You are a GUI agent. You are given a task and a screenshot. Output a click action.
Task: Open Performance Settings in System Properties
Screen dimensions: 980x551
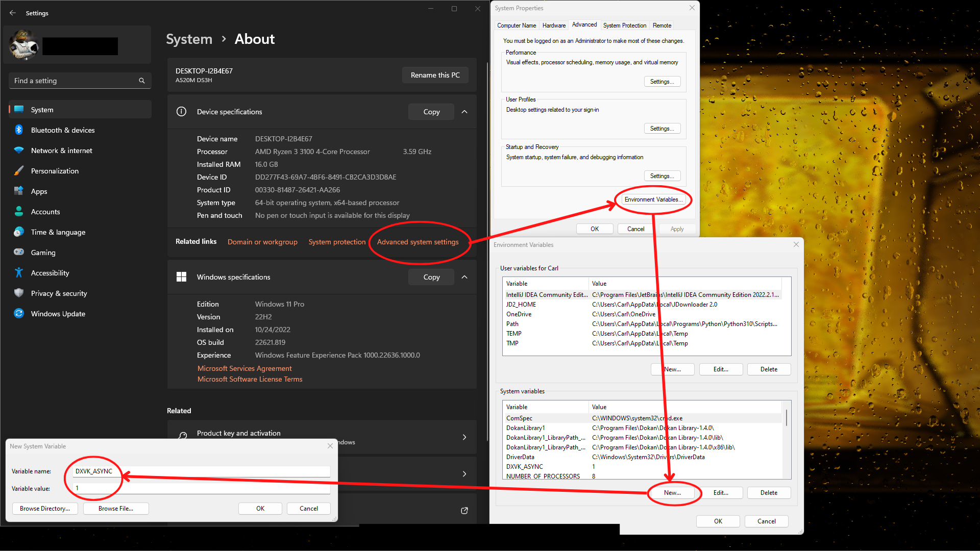pos(662,82)
